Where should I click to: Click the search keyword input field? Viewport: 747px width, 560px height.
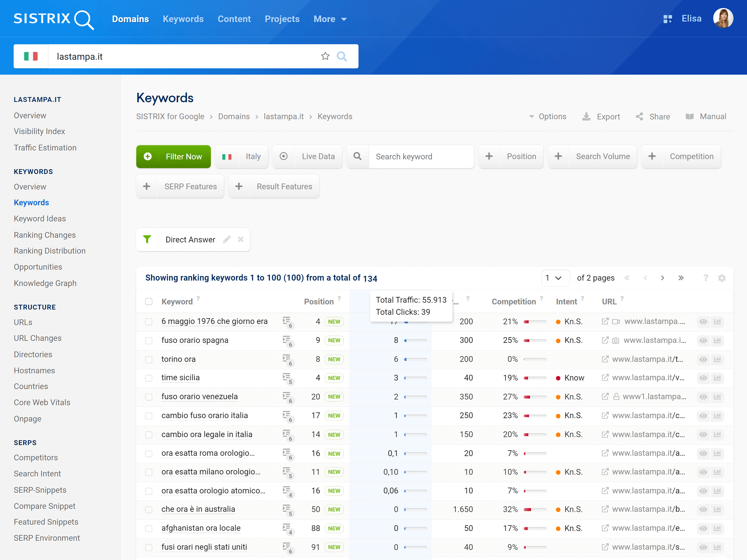420,156
